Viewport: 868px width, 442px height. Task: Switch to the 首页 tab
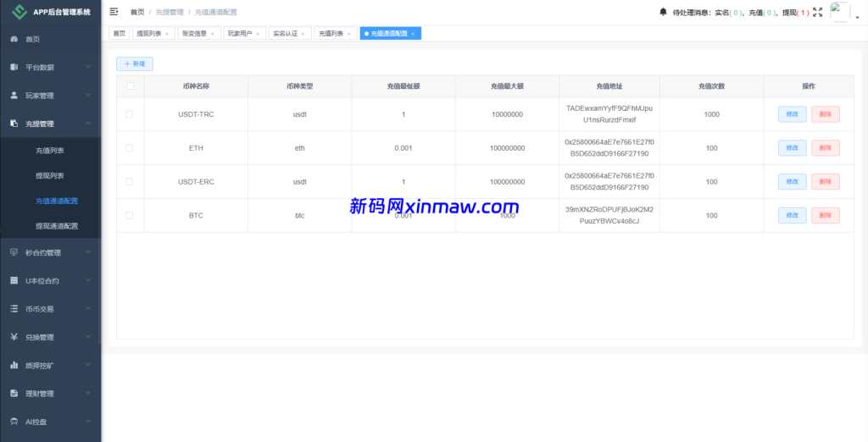[119, 33]
